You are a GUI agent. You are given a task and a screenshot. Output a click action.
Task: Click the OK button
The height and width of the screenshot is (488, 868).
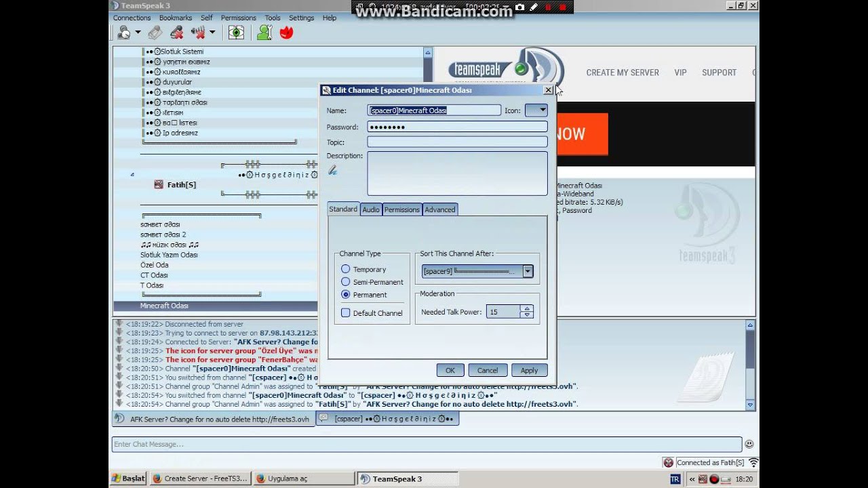pyautogui.click(x=450, y=370)
